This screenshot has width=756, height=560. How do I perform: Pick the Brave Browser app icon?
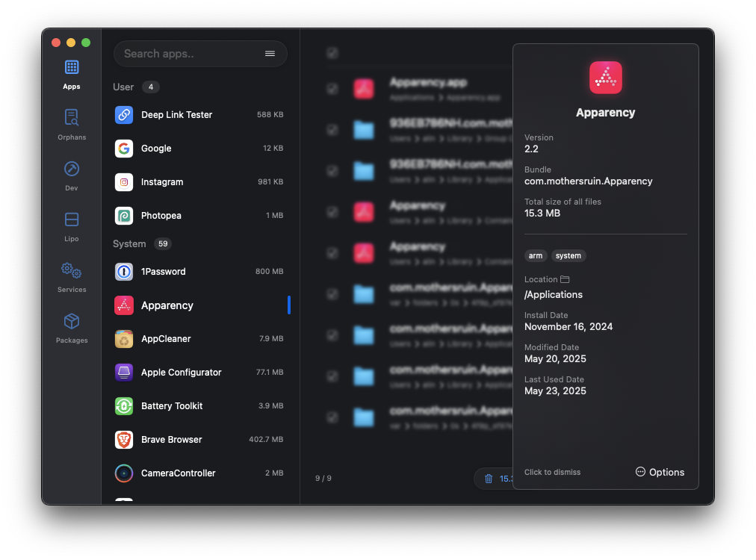pos(124,440)
